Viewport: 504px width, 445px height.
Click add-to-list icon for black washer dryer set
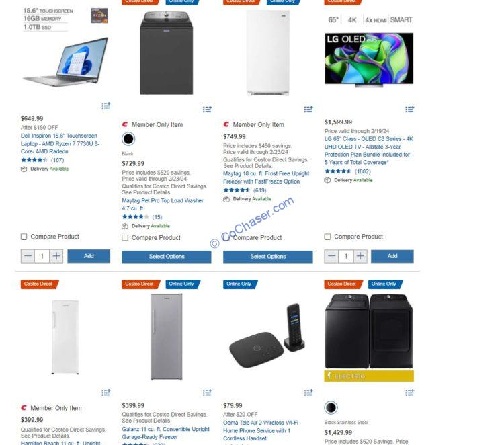pyautogui.click(x=410, y=393)
